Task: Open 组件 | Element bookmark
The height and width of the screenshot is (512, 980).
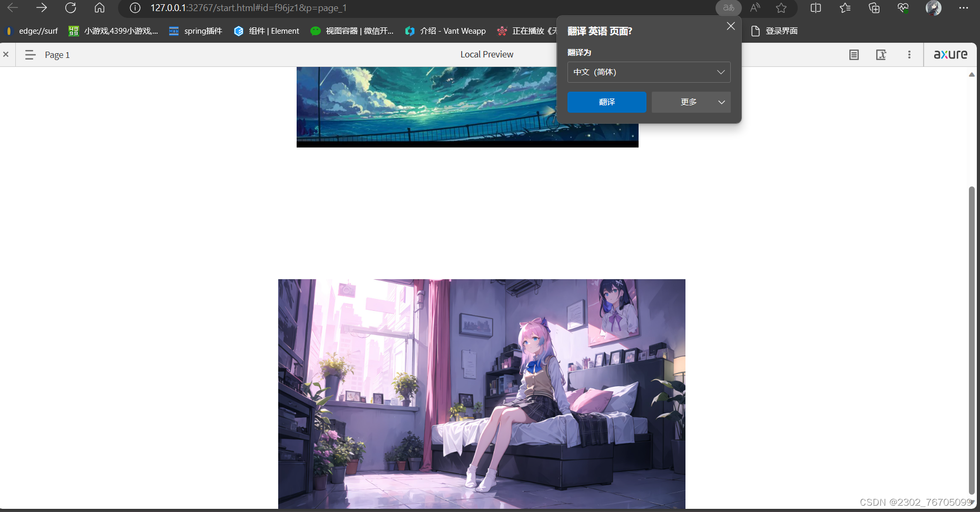Action: point(267,31)
